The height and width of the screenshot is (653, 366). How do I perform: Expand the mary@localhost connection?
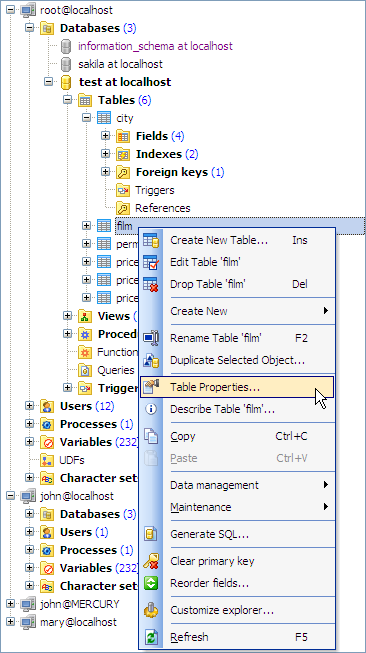click(10, 622)
